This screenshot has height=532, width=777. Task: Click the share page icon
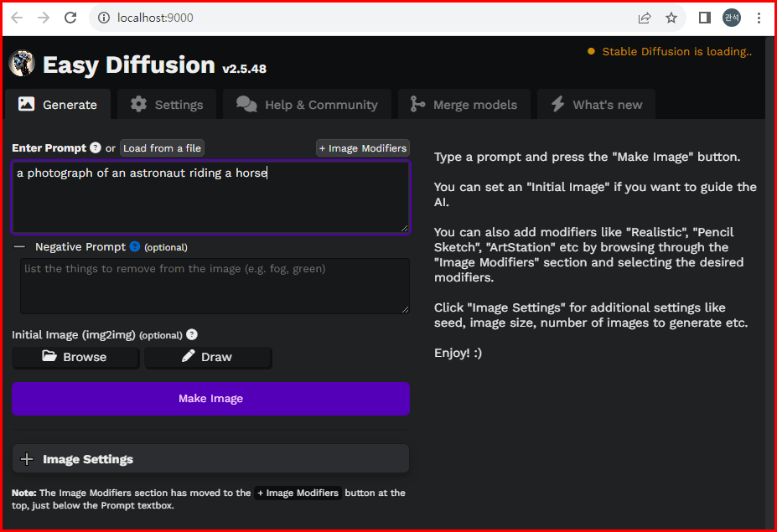point(645,18)
